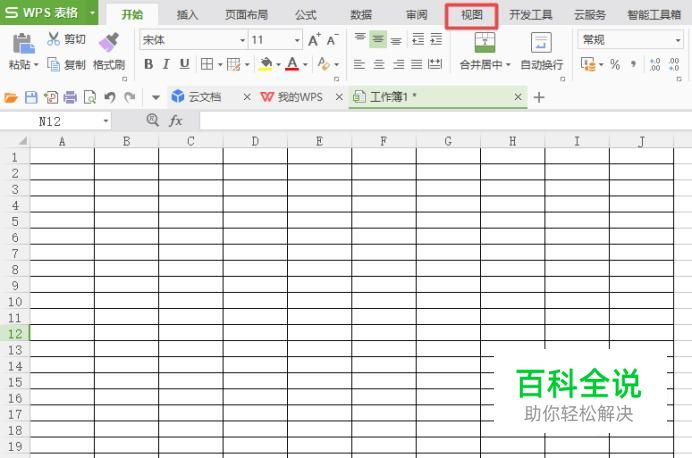The image size is (692, 458).
Task: Decrease font size with A- icon
Action: 332,40
